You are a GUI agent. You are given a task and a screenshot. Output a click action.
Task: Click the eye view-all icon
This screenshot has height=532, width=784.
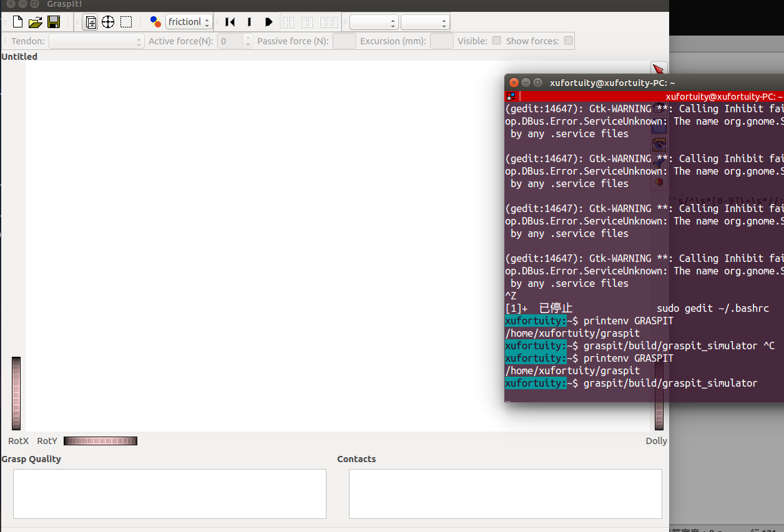point(659,144)
